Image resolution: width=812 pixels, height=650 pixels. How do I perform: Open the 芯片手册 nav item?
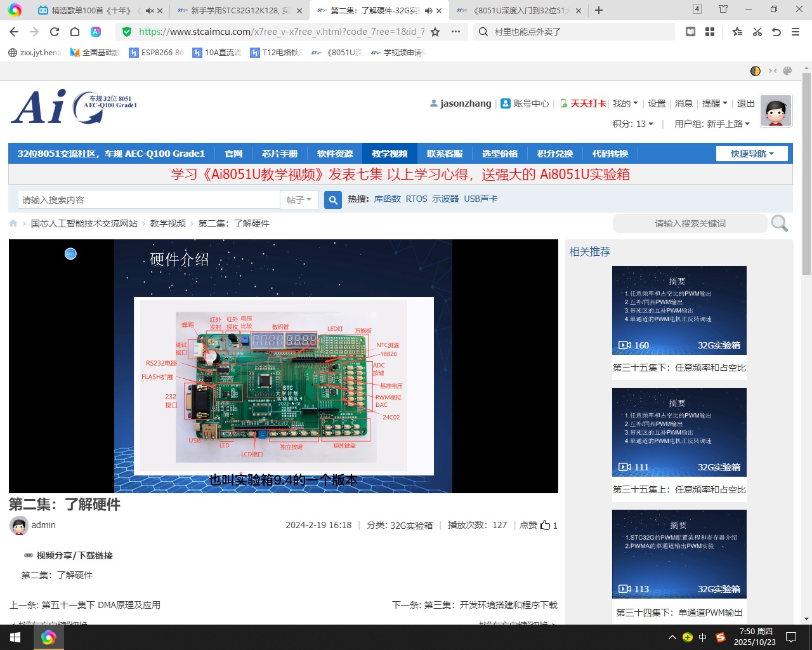click(280, 154)
